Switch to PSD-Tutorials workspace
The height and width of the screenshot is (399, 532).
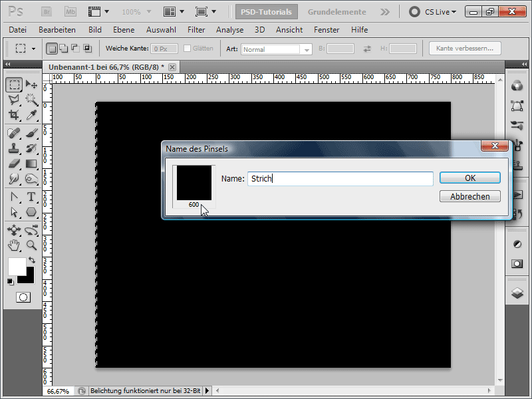267,12
